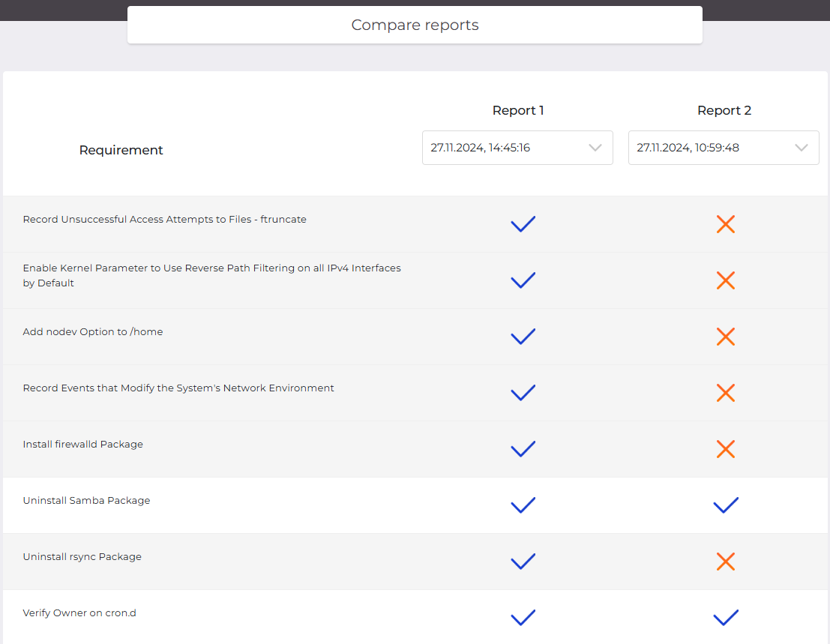This screenshot has height=644, width=830.
Task: Click the Report 1 dropdown chevron arrow
Action: 595,148
